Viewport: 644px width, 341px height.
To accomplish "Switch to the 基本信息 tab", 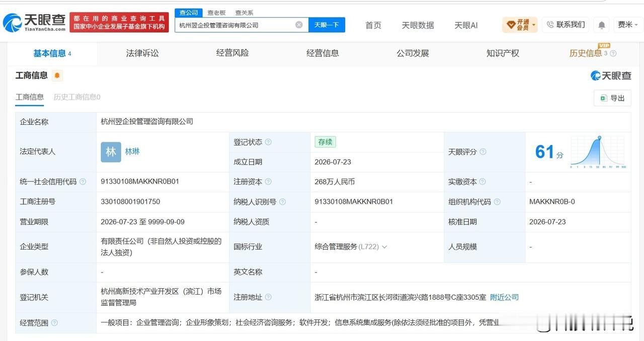I will [x=52, y=53].
